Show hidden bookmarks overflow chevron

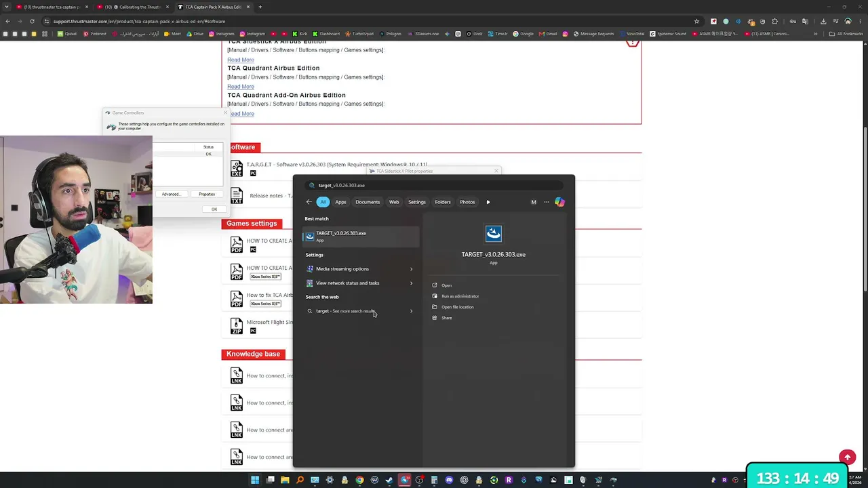pyautogui.click(x=816, y=34)
